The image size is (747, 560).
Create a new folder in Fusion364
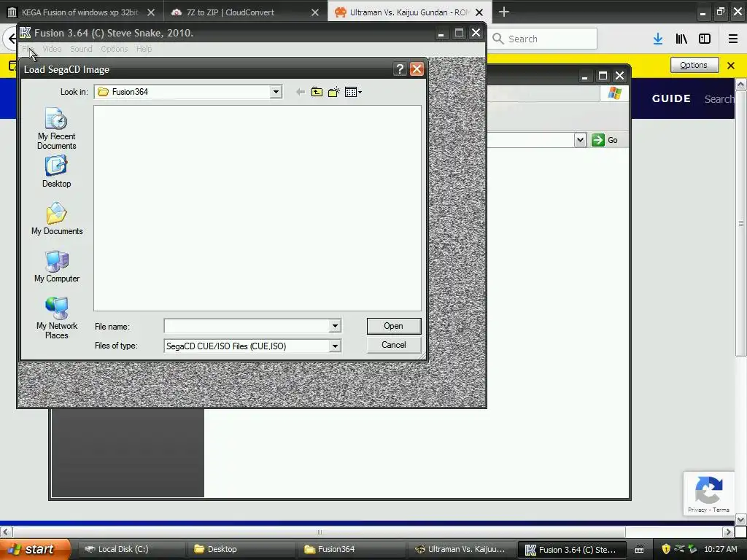334,92
